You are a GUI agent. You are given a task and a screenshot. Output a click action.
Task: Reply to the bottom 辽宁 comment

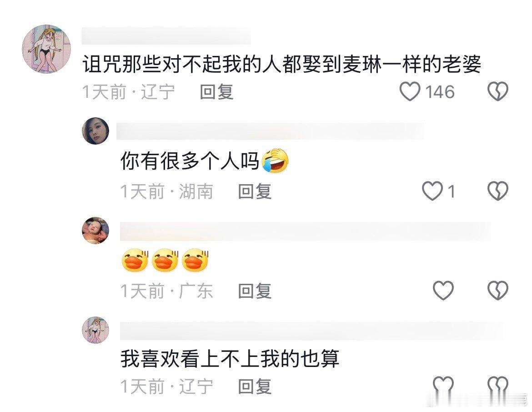(255, 386)
